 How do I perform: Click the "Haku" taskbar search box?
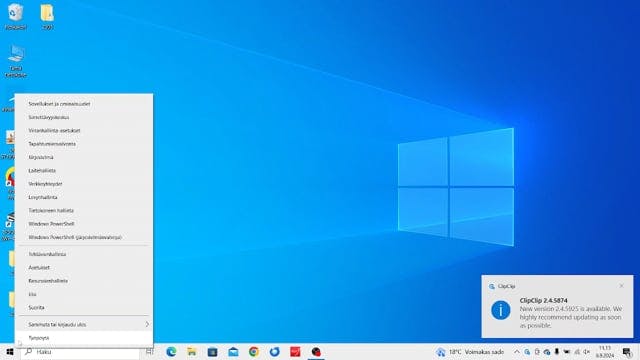tap(80, 351)
